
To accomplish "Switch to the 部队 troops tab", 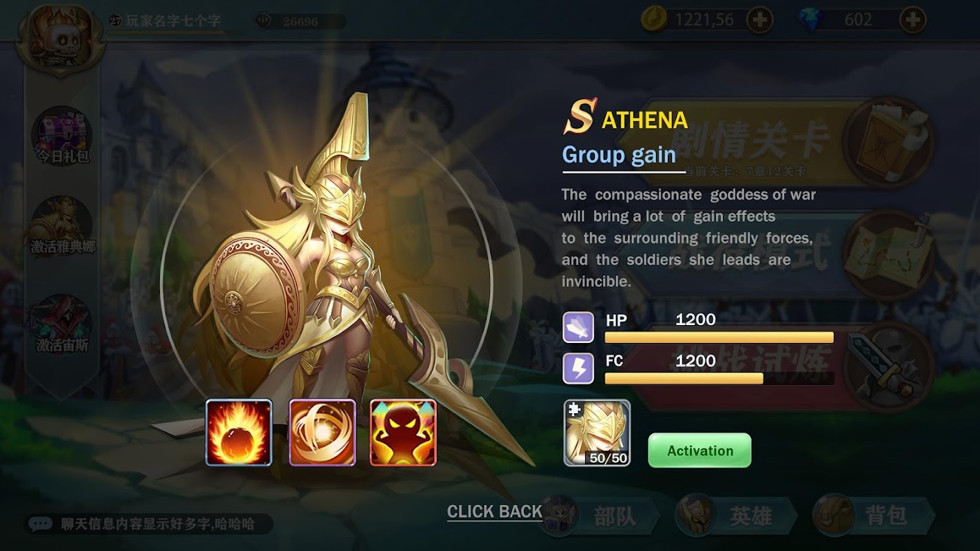I will pyautogui.click(x=600, y=516).
